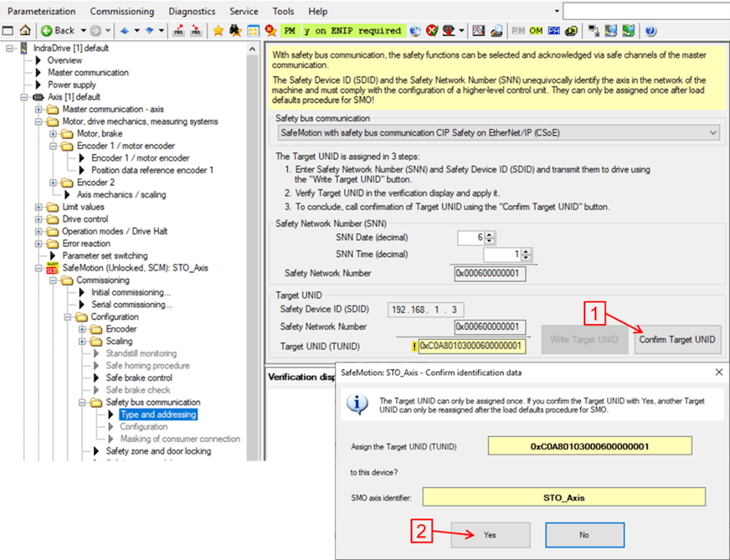This screenshot has width=730, height=560.
Task: Click the blue down-level arrow icon
Action: (x=150, y=31)
